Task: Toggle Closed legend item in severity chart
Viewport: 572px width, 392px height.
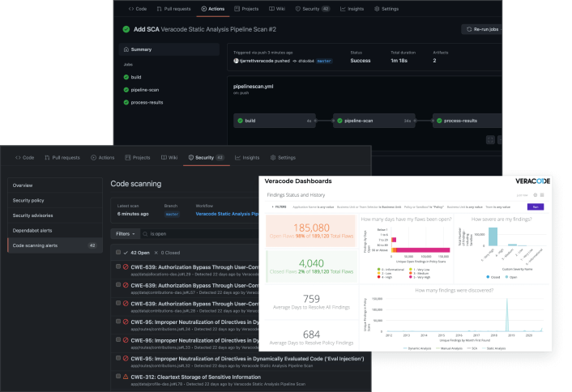Action: tap(493, 277)
